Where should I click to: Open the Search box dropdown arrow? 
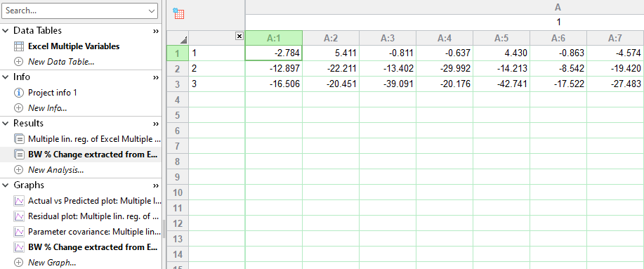tap(152, 11)
